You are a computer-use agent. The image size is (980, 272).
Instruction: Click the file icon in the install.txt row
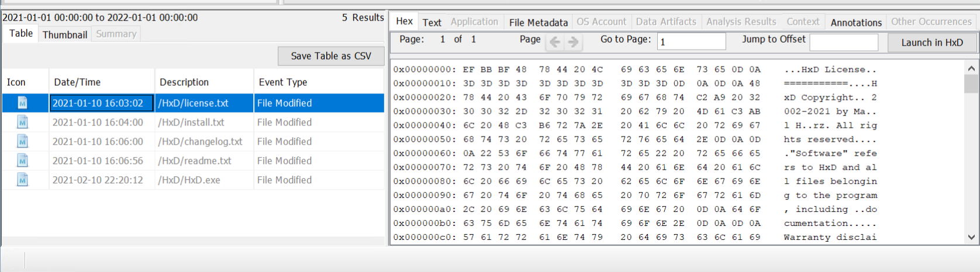22,122
